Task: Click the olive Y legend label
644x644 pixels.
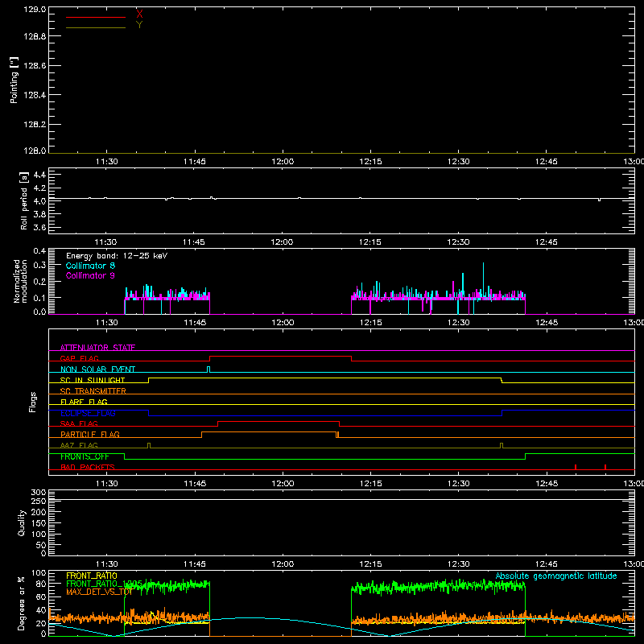Action: click(x=139, y=25)
